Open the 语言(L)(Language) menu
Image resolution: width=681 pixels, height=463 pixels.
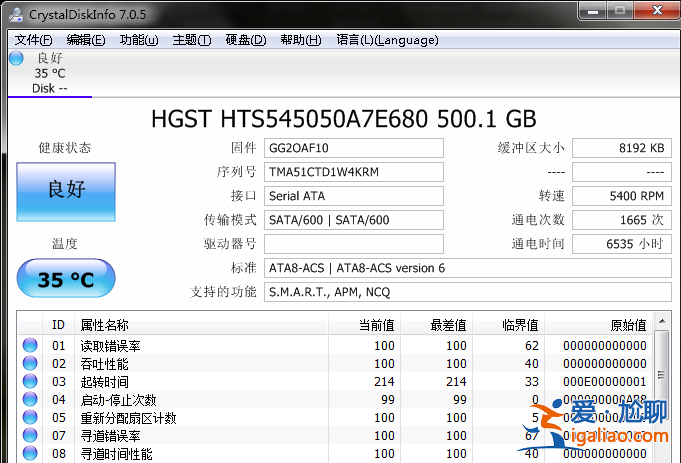point(387,40)
